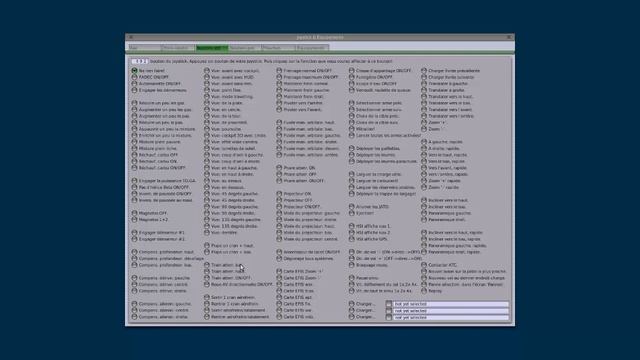Choose 'Translater à gauche' option

point(424,84)
